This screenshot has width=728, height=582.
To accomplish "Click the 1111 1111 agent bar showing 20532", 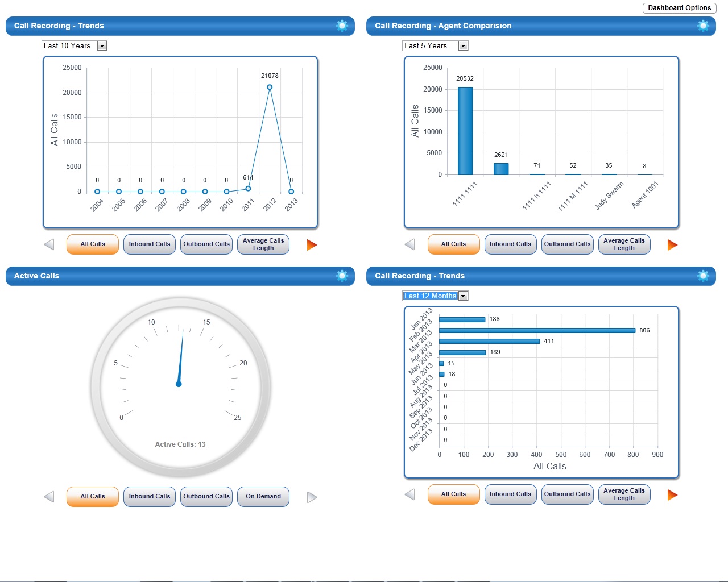I will [x=465, y=131].
